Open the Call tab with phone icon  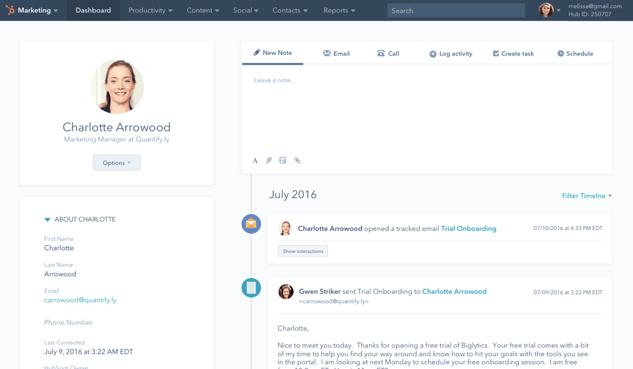(388, 53)
